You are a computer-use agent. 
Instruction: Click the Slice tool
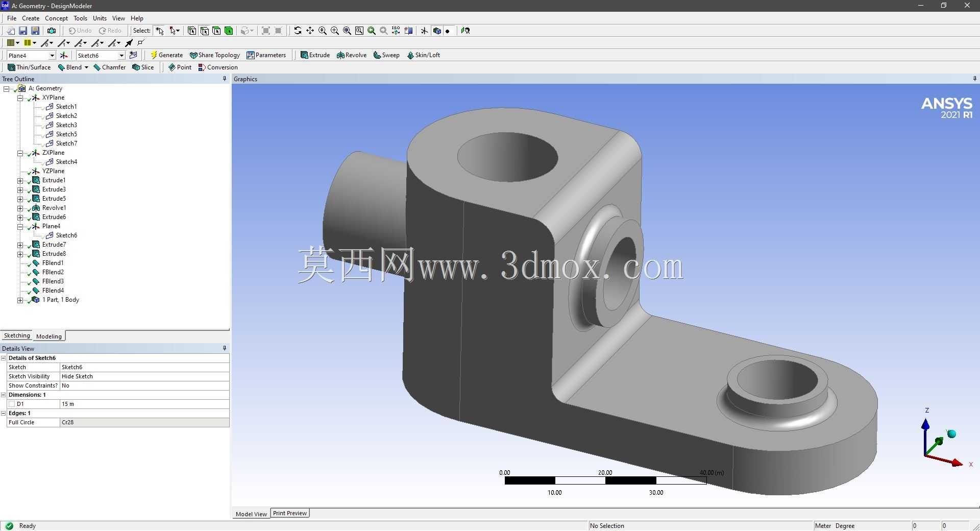click(x=143, y=67)
